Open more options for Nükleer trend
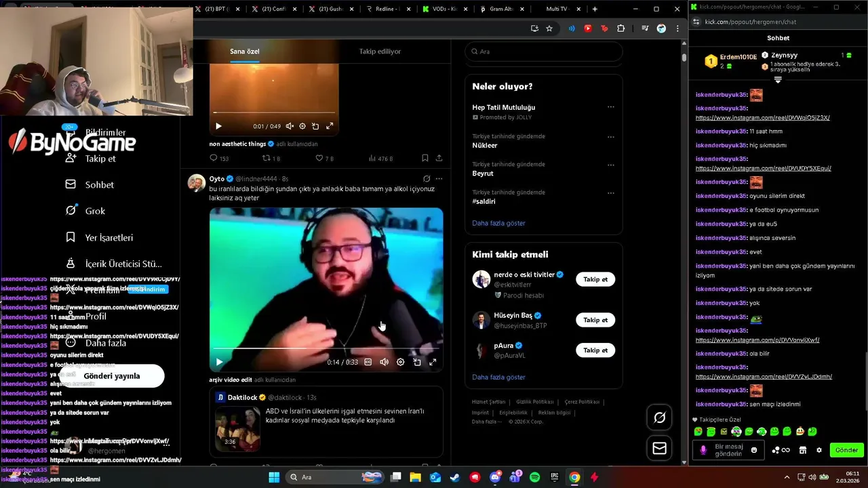Viewport: 868px width, 488px height. pyautogui.click(x=611, y=136)
